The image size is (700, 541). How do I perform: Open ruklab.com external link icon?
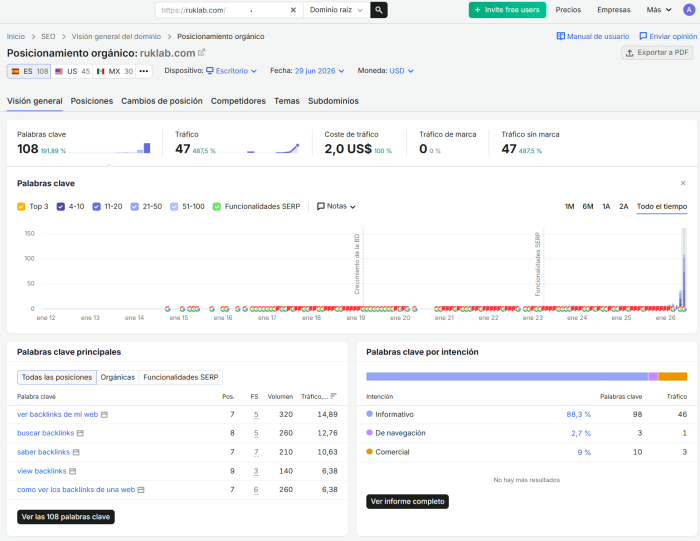click(201, 53)
